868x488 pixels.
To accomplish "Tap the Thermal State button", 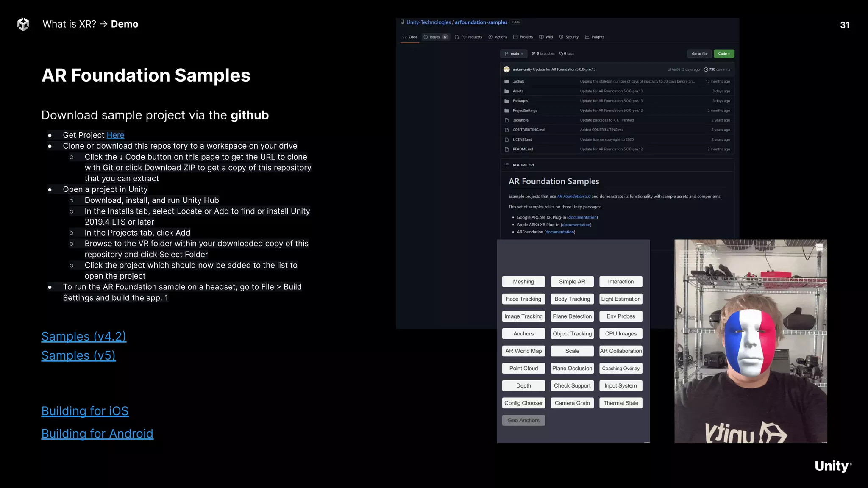I will (621, 403).
